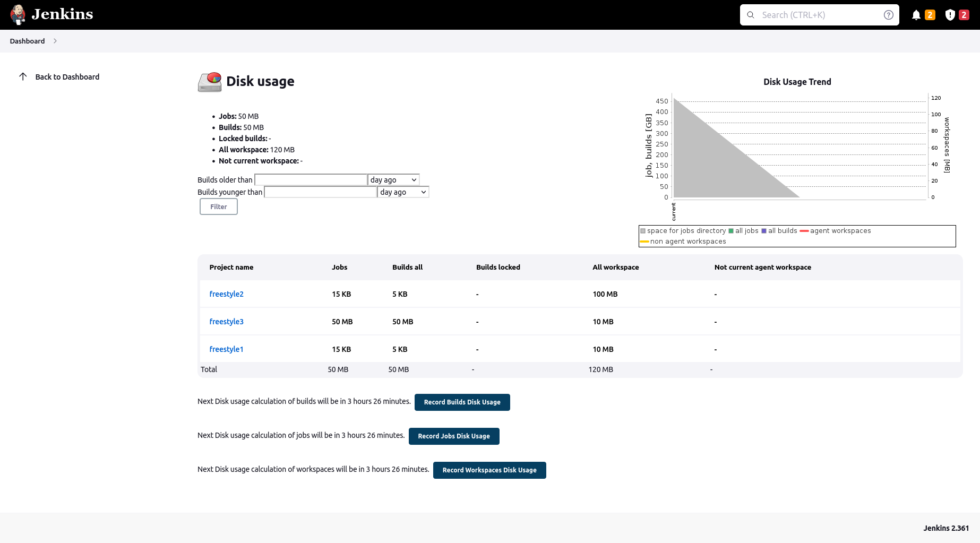
Task: Open the Builds older than unit dropdown
Action: click(x=393, y=180)
